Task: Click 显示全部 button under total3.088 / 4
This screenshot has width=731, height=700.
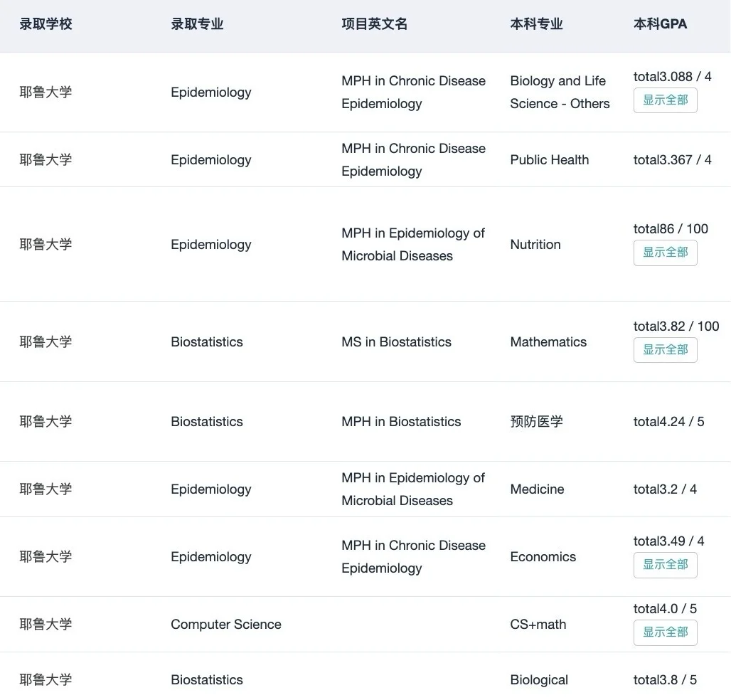Action: [x=666, y=100]
